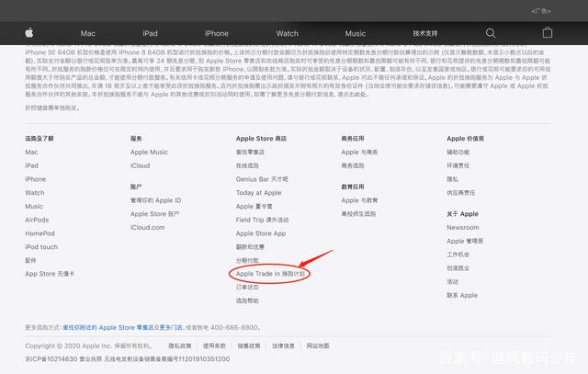Open the 联系 Apple link
This screenshot has height=374, width=588.
(x=462, y=295)
